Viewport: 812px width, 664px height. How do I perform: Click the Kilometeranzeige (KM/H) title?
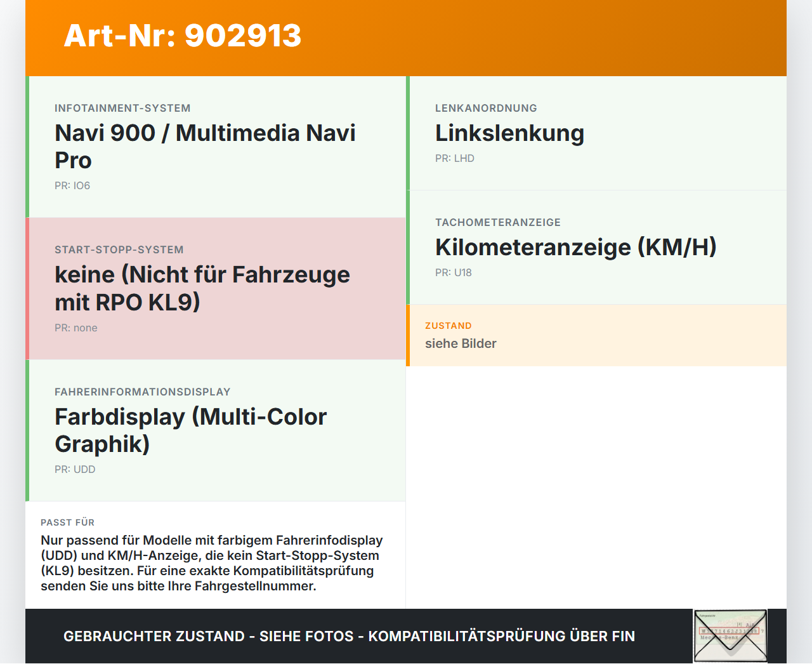pos(576,247)
